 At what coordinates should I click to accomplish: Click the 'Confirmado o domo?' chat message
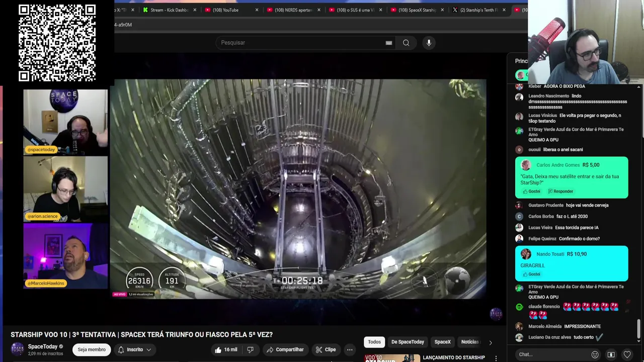coord(579,239)
